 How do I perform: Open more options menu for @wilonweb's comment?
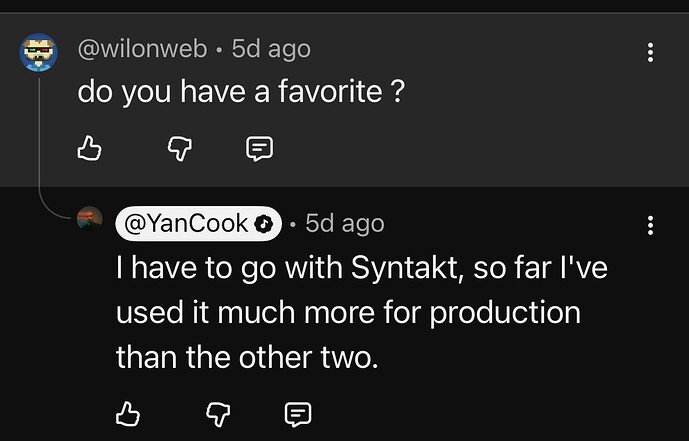tap(650, 52)
